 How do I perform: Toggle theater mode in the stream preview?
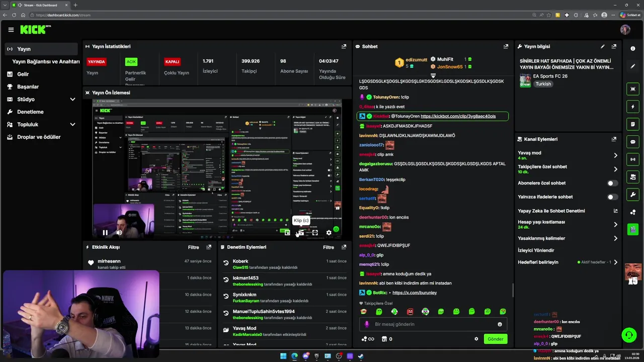(x=287, y=232)
